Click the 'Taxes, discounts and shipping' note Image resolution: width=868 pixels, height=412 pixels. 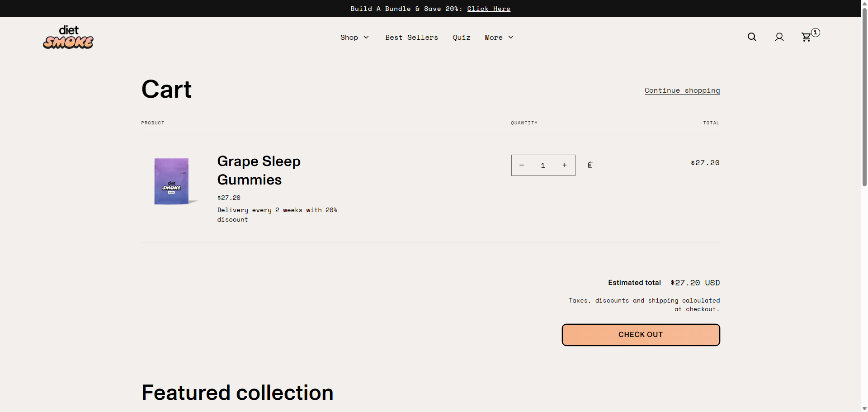pyautogui.click(x=644, y=305)
